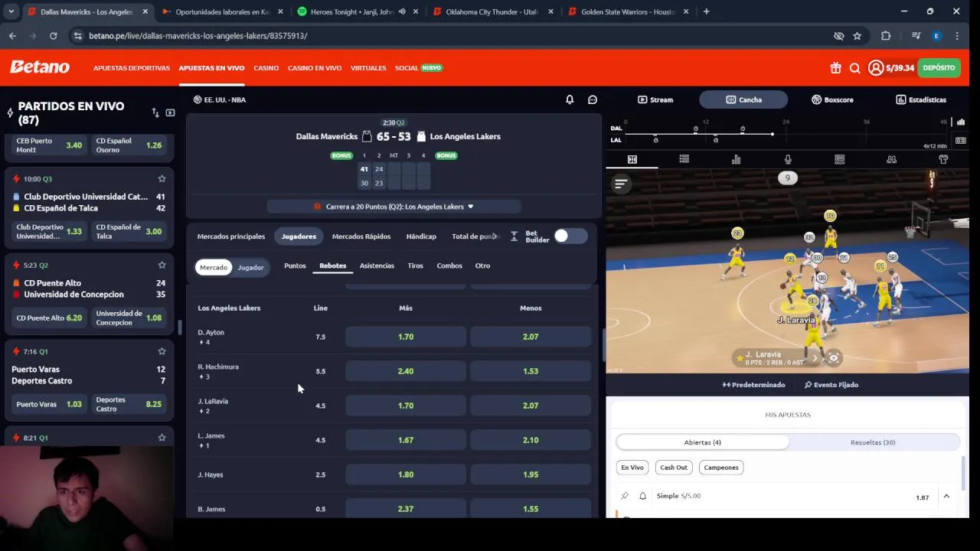
Task: Select the players group icon tab
Action: click(891, 159)
